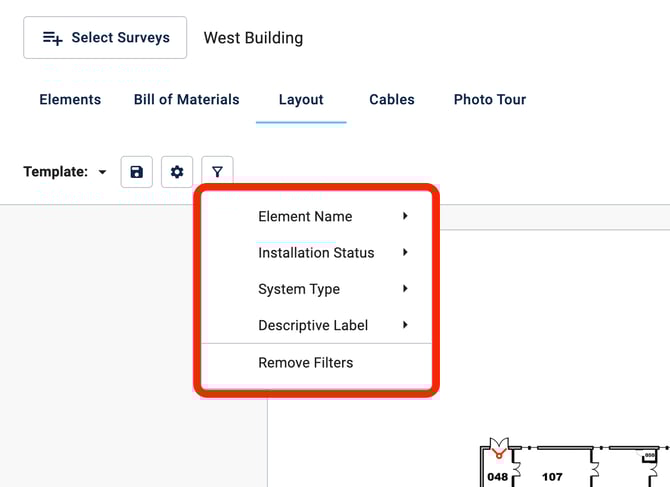Expand the System Type submenu arrow
670x487 pixels.
point(405,289)
